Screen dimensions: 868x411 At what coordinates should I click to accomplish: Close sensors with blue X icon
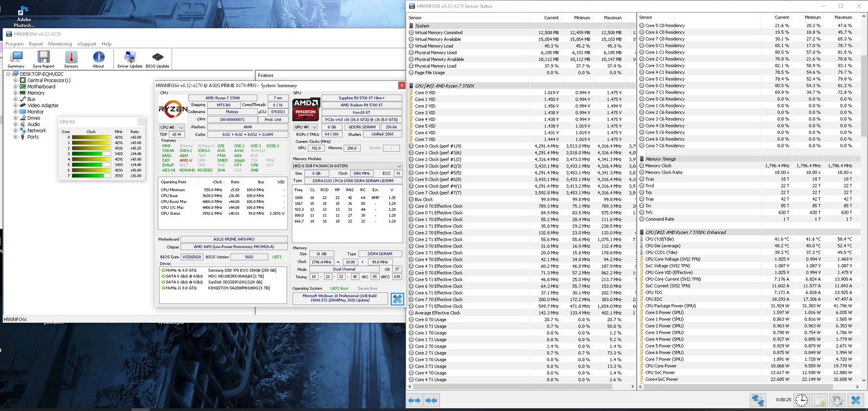(856, 400)
